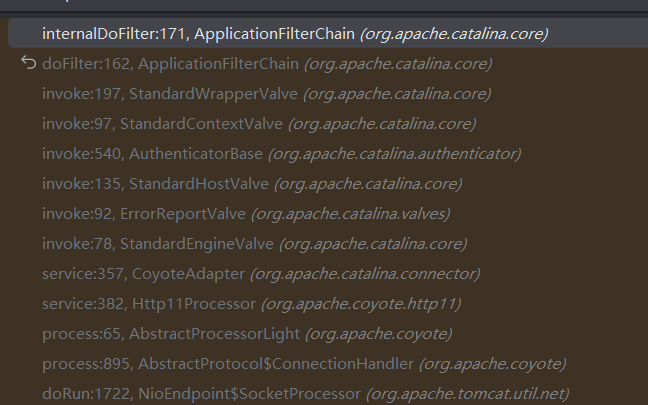The height and width of the screenshot is (405, 648).
Task: Select the invoke:197 StandardWrapperValve frame
Action: (328, 94)
